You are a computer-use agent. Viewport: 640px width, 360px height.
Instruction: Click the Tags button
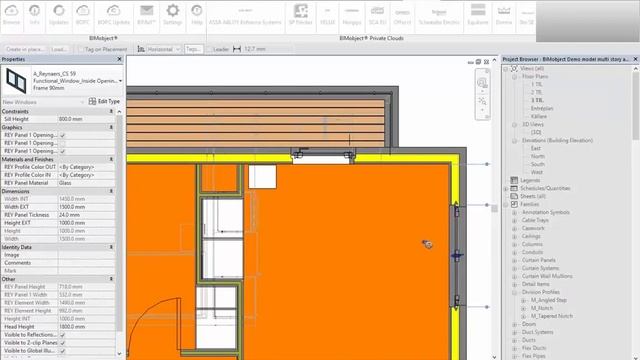pyautogui.click(x=193, y=49)
